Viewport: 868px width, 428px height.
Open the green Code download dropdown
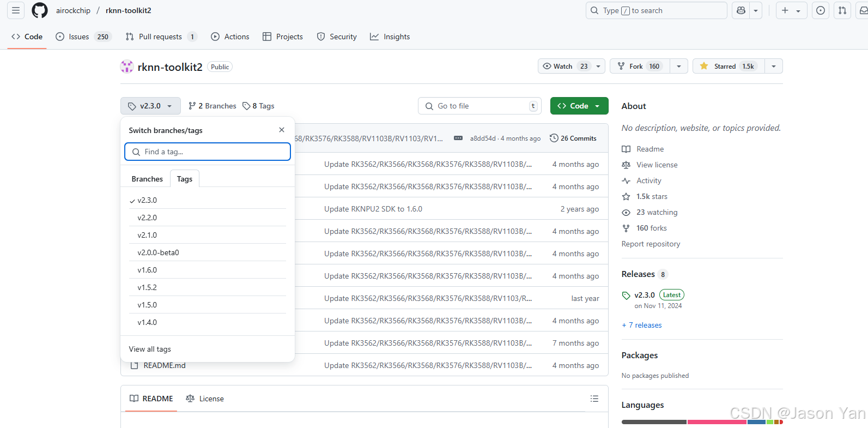tap(579, 106)
